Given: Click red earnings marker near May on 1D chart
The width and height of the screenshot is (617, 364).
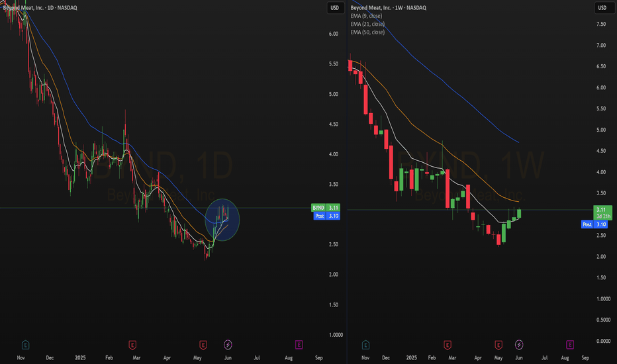Looking at the screenshot, I should click(203, 345).
